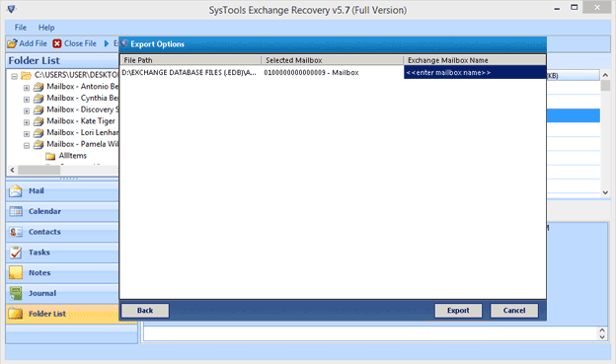Click the Discovery mailbox icon

click(x=38, y=109)
